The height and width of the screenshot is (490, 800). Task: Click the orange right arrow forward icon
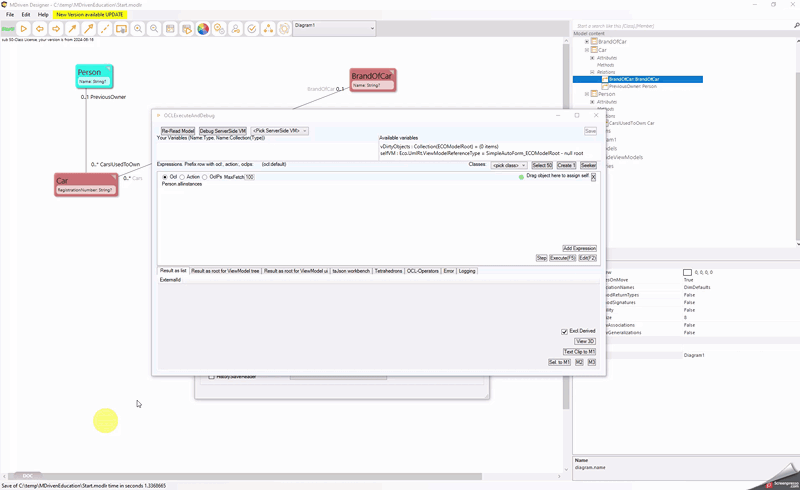[56, 29]
